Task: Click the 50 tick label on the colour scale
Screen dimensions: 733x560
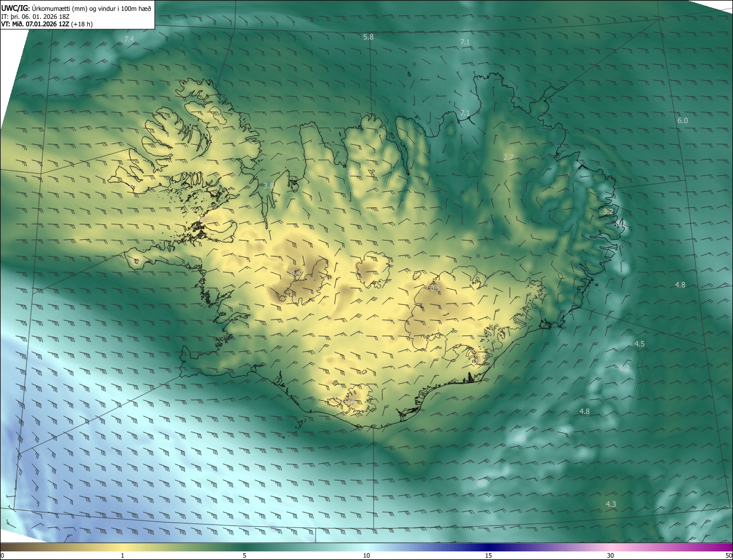Action: 728,556
